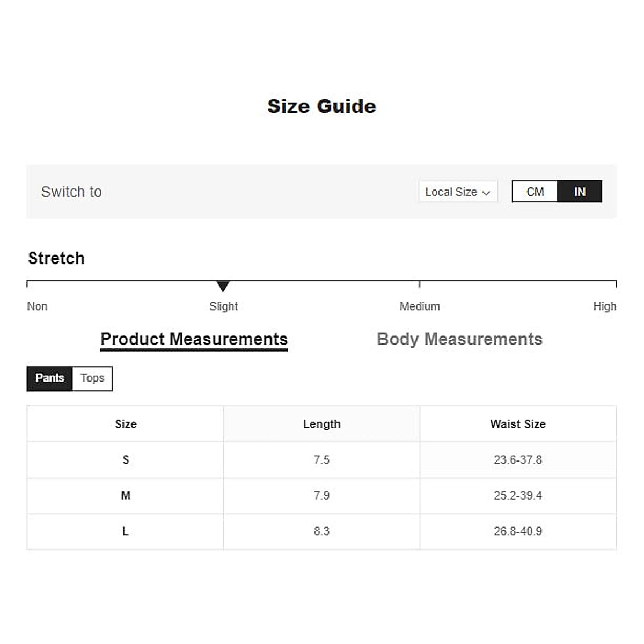644x644 pixels.
Task: Click the High stretch label
Action: [x=604, y=306]
